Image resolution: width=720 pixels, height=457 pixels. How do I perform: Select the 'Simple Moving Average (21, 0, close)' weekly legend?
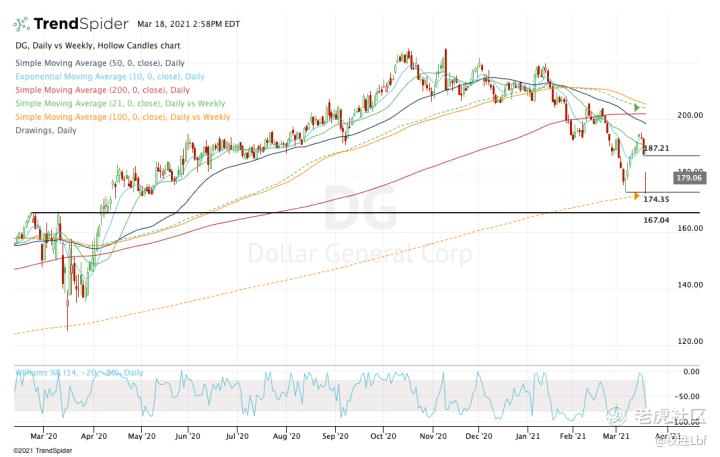[120, 103]
